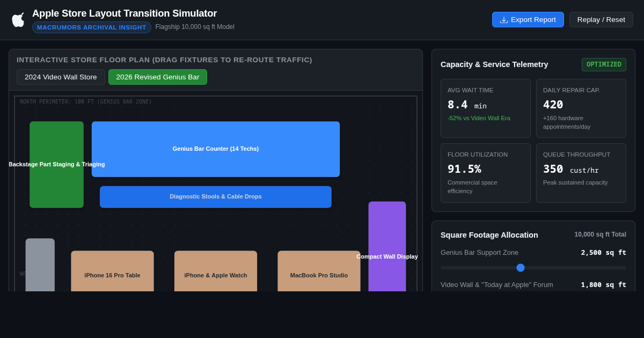
Task: Click the Peak sustained capacity text
Action: tap(575, 182)
